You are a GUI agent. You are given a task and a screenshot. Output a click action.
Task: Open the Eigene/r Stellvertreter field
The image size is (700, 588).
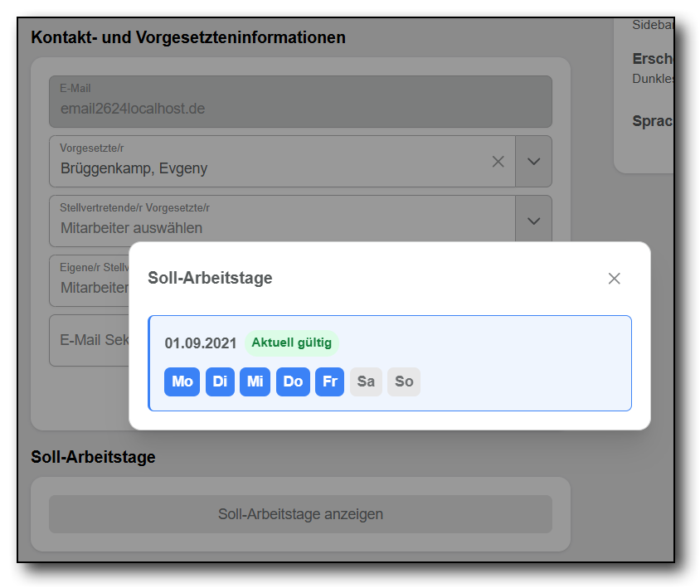pos(90,281)
